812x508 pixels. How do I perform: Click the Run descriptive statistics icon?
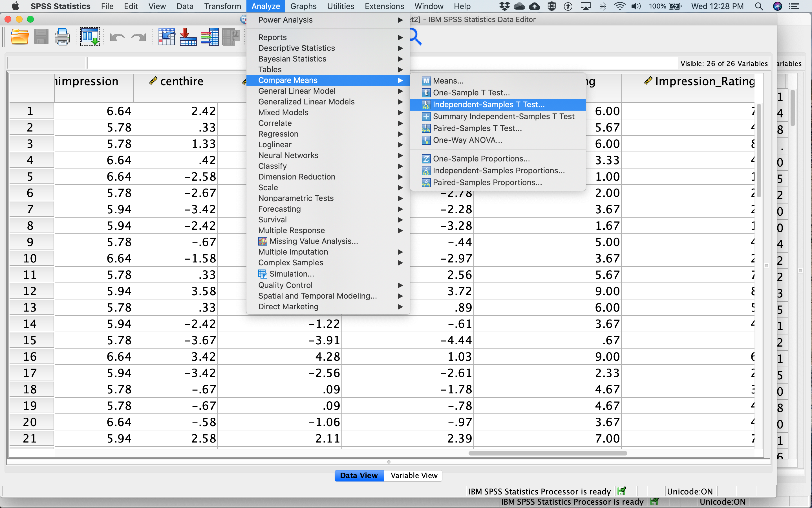pyautogui.click(x=231, y=37)
